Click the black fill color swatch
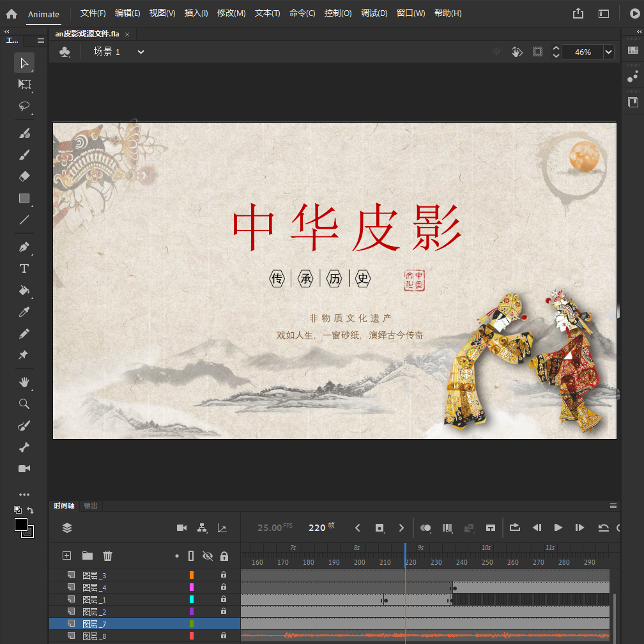 coord(20,525)
